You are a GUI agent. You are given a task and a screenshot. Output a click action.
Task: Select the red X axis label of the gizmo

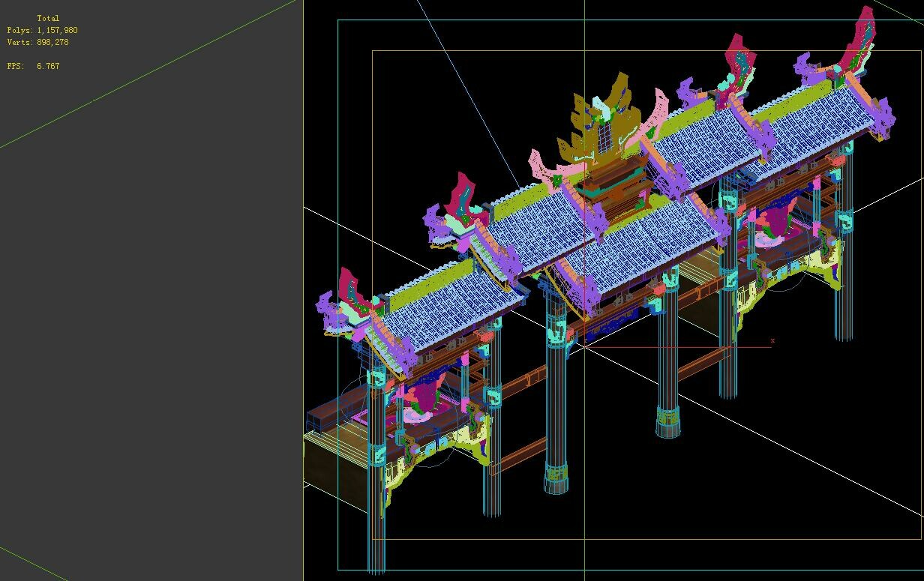(x=772, y=341)
